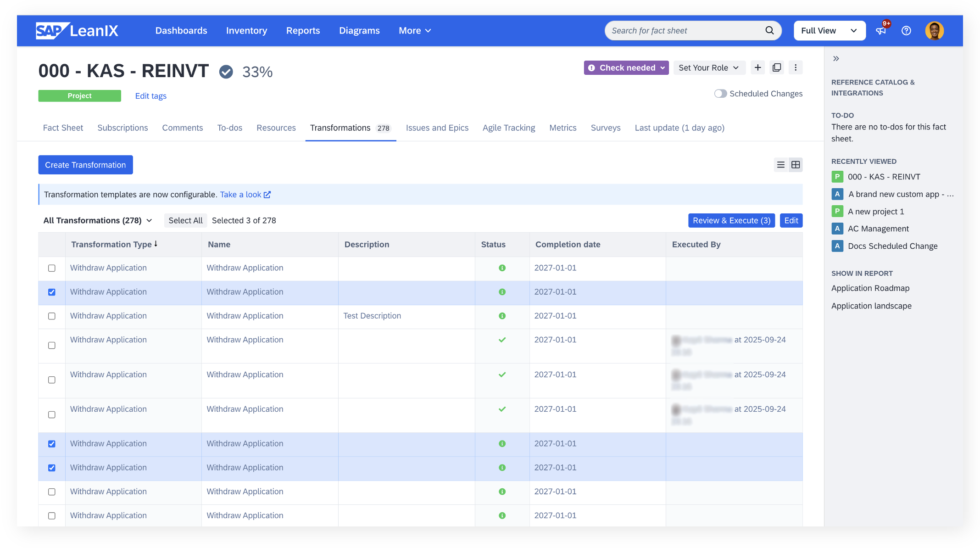This screenshot has height=548, width=980.
Task: Click the copy fact sheet icon
Action: 777,67
